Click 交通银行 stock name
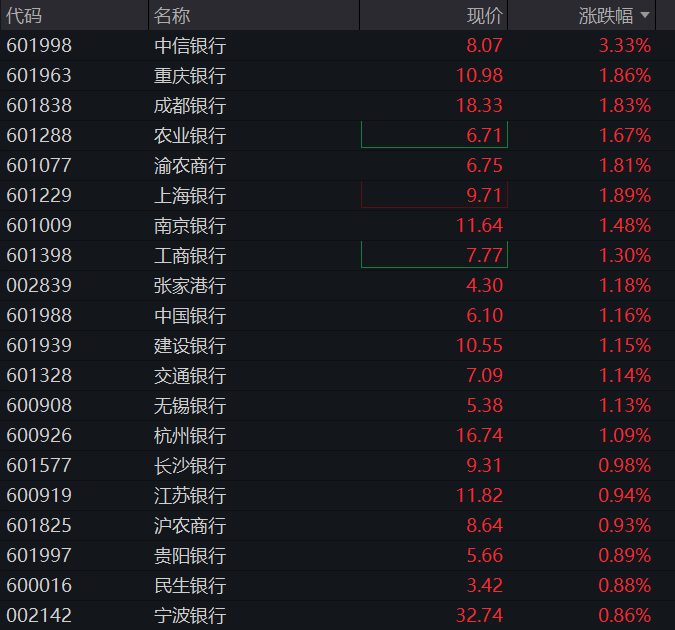 pyautogui.click(x=190, y=376)
